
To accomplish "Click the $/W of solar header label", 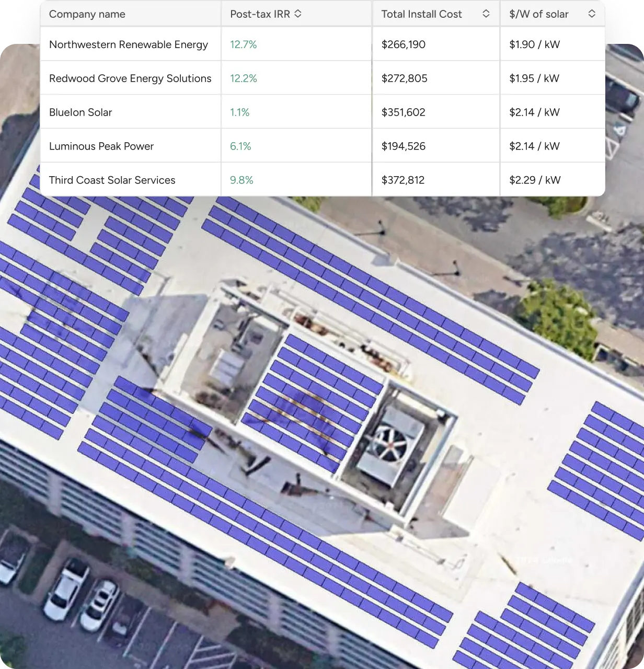I will (539, 14).
